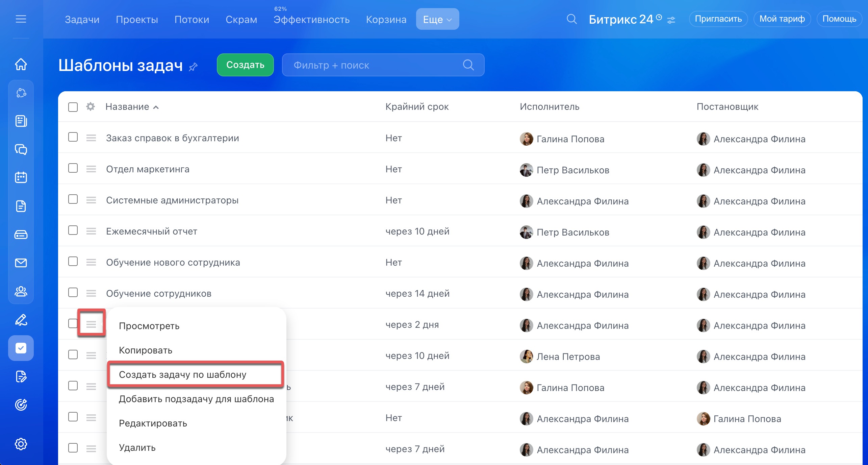
Task: Open row menu for Обучение сотрудников
Action: (x=91, y=293)
